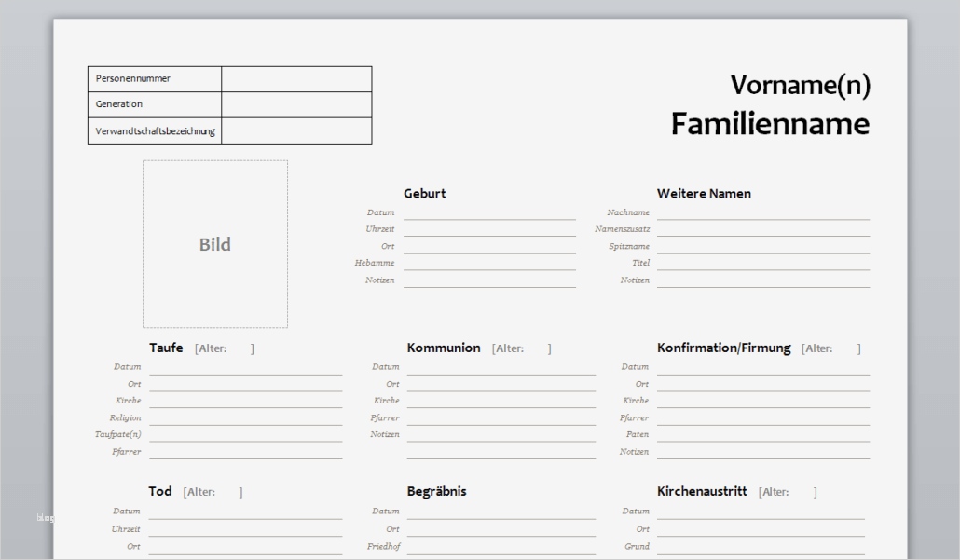Screen dimensions: 960x560
Task: Click the Paten entry line
Action: (x=762, y=435)
